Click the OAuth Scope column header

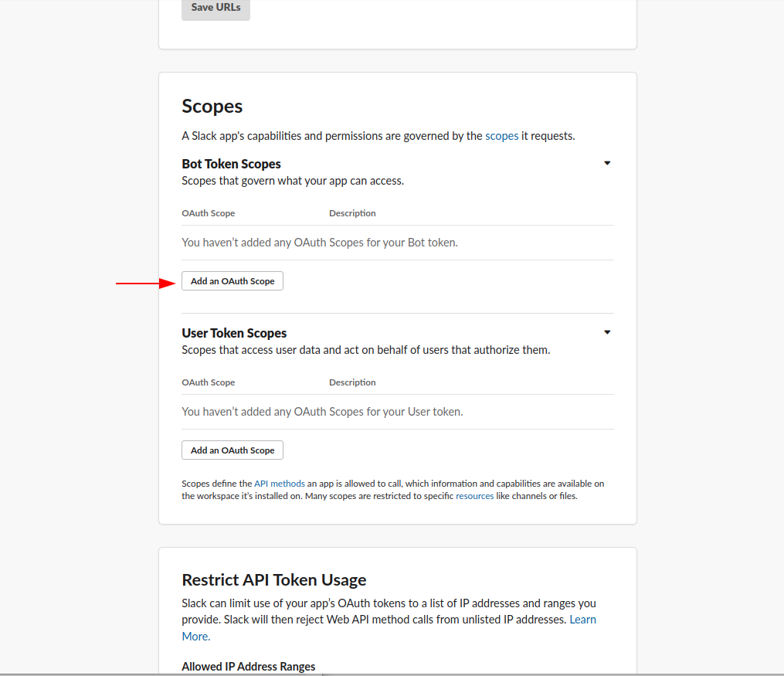[x=208, y=212]
